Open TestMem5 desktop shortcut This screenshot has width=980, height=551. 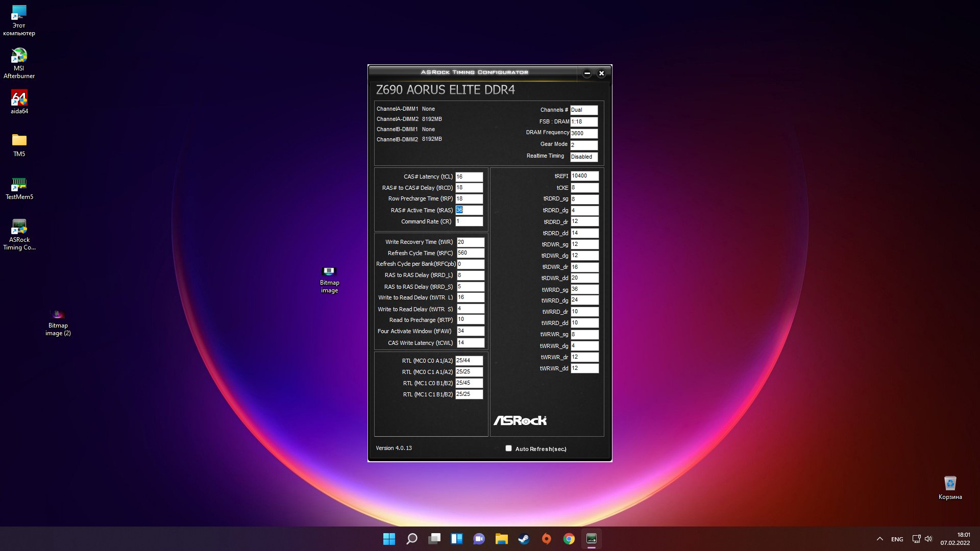[19, 184]
